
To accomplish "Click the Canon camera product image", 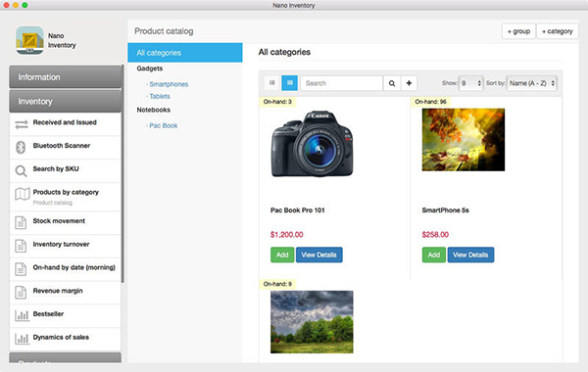I will [x=312, y=143].
